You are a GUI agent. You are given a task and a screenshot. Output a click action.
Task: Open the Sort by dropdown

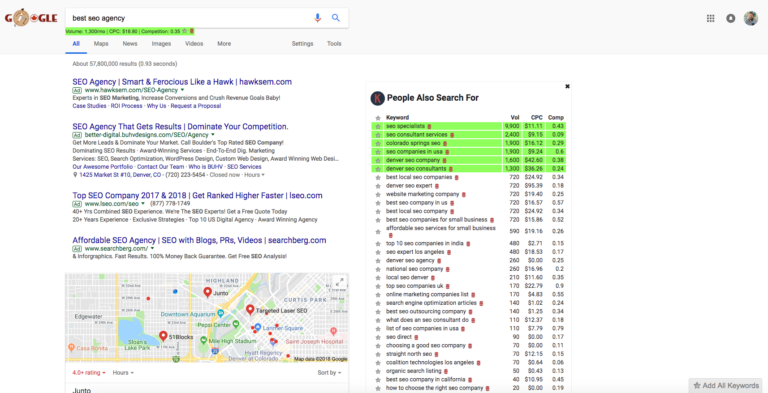point(329,372)
